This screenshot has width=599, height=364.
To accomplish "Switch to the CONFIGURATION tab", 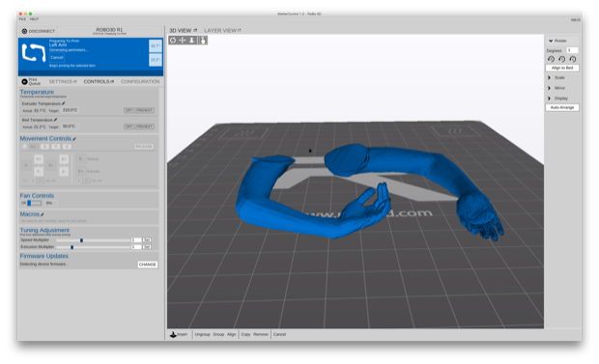I will click(x=140, y=82).
